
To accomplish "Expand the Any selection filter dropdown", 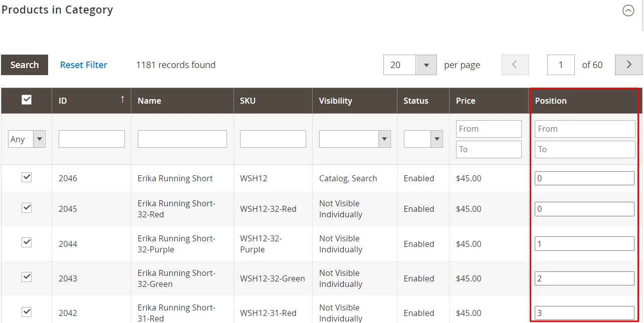I will click(x=39, y=139).
